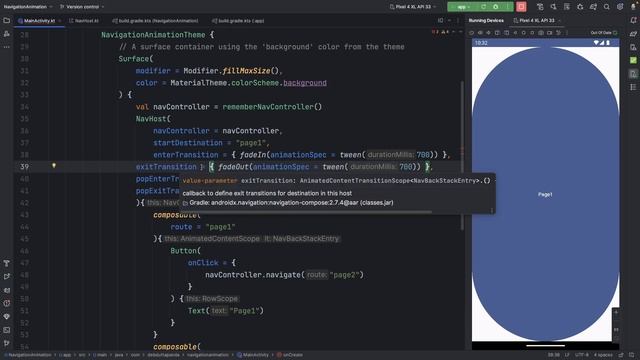
Task: Open build.gradle.kts (NavigationAnimation) tab
Action: (x=155, y=20)
